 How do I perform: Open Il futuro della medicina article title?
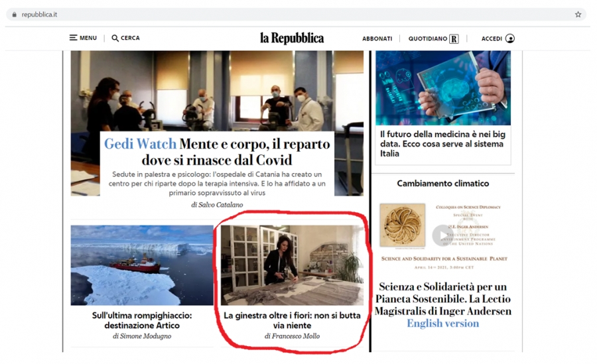coord(442,144)
